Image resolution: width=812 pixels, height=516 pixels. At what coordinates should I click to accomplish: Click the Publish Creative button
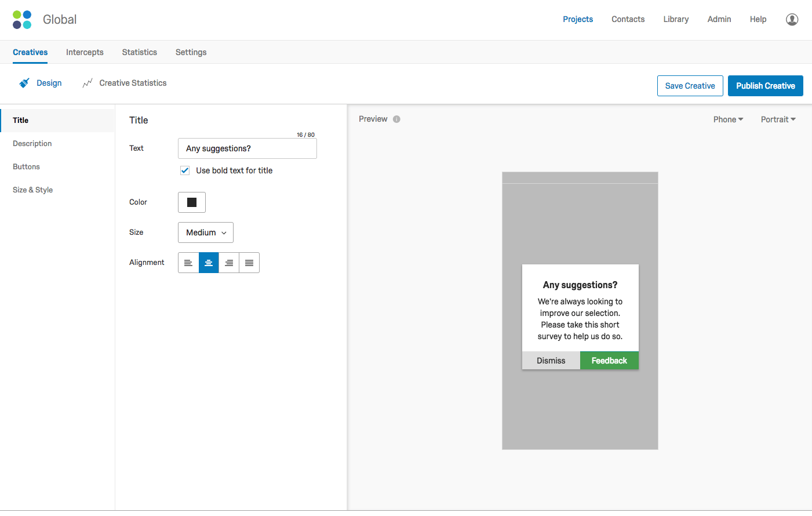[x=766, y=86]
